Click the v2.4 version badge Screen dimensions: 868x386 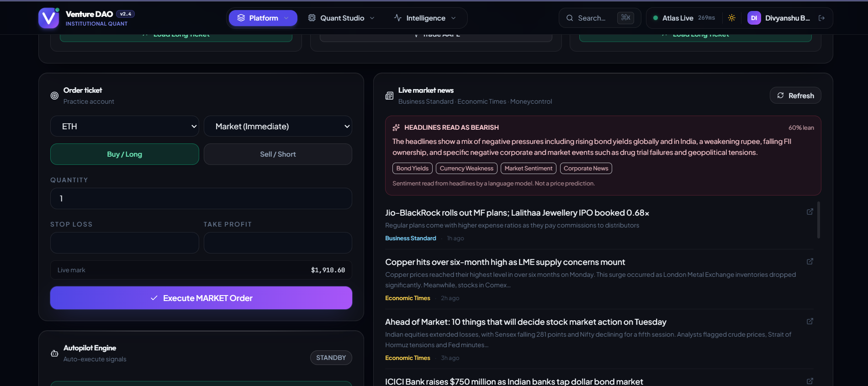(x=125, y=14)
